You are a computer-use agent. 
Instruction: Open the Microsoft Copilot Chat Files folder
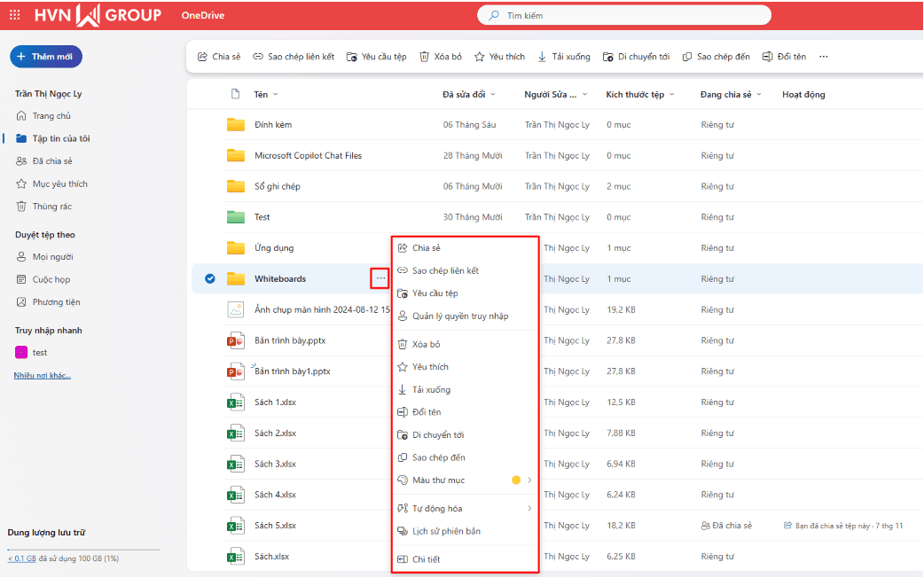coord(309,155)
